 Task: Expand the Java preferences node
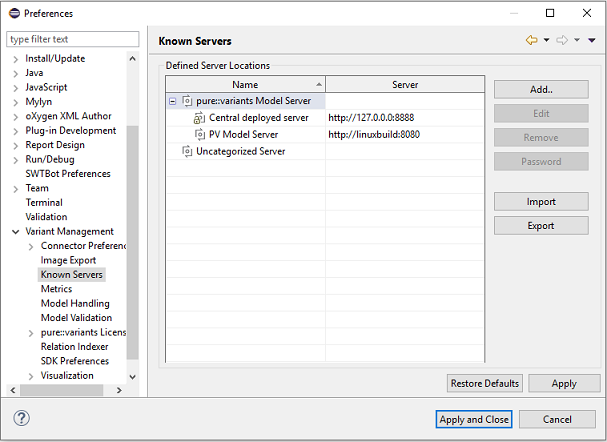[15, 74]
